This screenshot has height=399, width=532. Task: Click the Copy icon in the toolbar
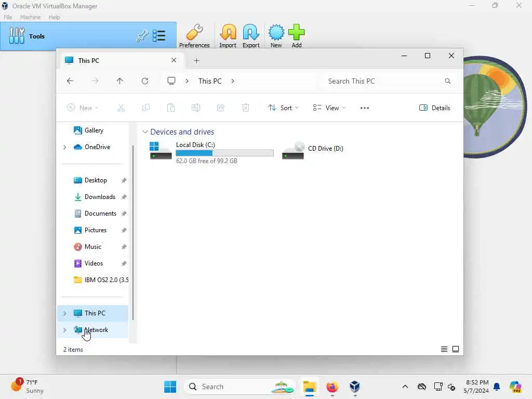(146, 108)
